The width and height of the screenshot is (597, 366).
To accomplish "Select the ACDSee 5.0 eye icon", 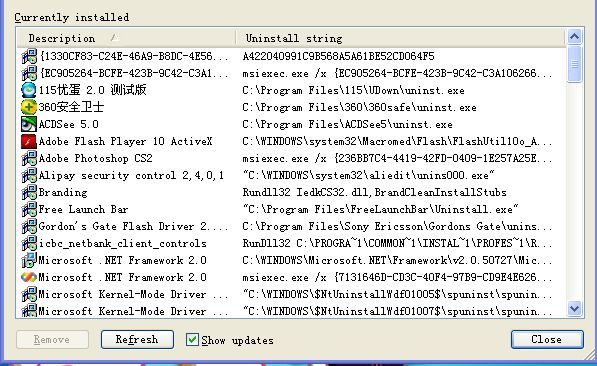I will [29, 124].
